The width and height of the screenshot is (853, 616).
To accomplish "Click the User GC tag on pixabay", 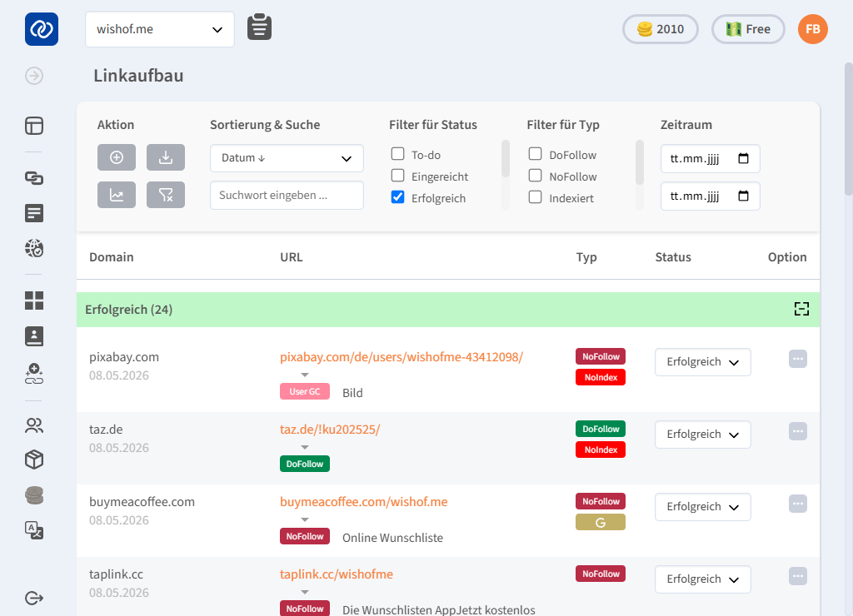I will (305, 391).
